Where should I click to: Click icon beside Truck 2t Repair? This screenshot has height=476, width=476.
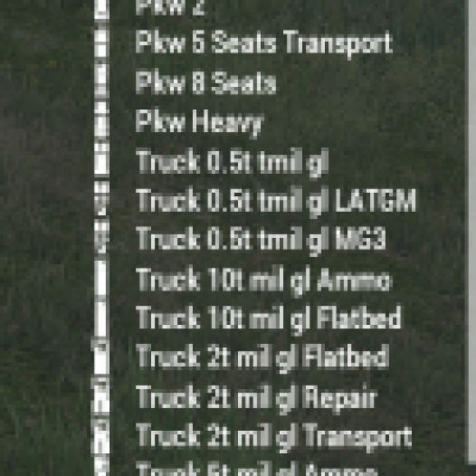(x=101, y=397)
